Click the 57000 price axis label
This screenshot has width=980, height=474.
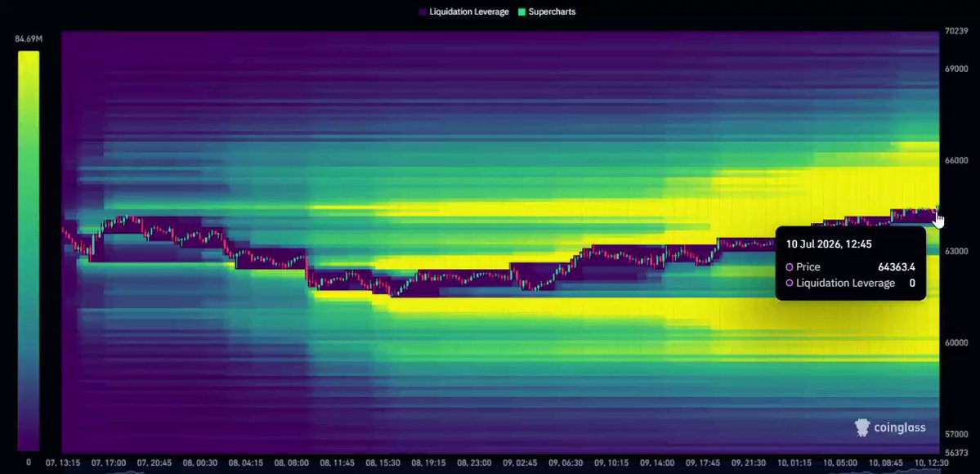[x=957, y=434]
